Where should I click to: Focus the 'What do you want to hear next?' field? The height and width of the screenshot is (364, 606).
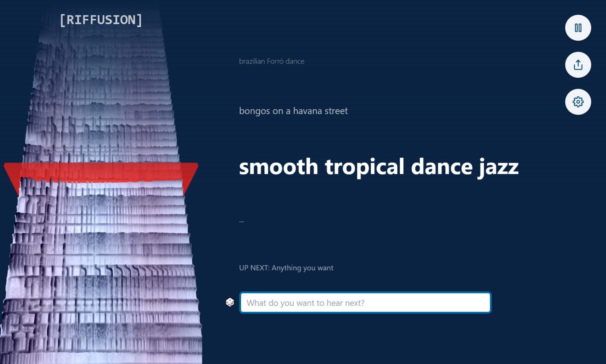365,302
